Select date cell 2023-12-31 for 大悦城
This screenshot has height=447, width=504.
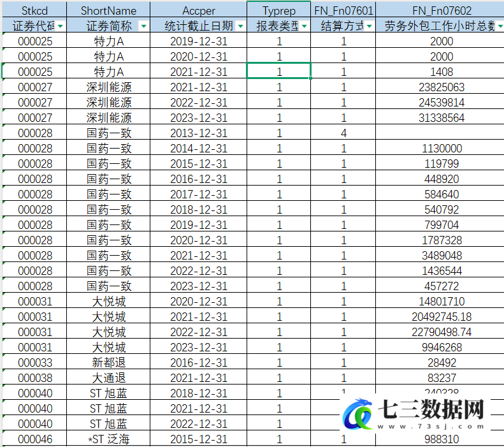pyautogui.click(x=198, y=348)
